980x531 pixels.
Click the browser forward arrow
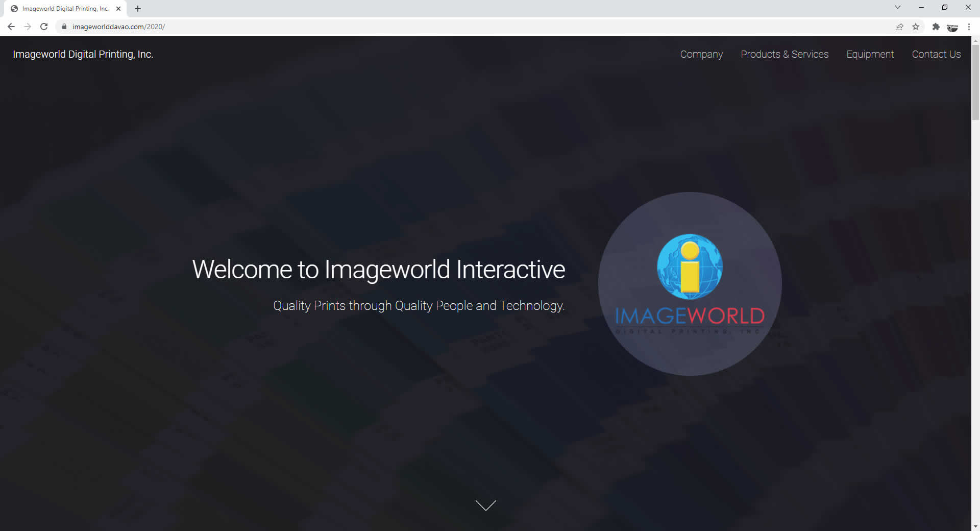[28, 27]
